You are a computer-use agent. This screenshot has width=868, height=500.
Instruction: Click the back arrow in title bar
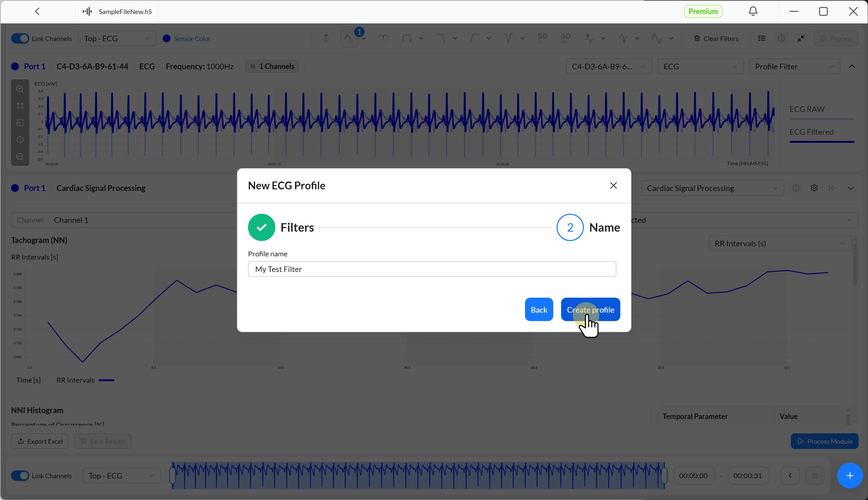[37, 11]
